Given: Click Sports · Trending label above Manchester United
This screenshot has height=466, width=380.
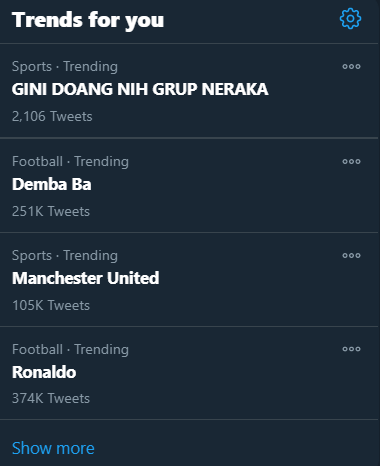Looking at the screenshot, I should tap(65, 256).
